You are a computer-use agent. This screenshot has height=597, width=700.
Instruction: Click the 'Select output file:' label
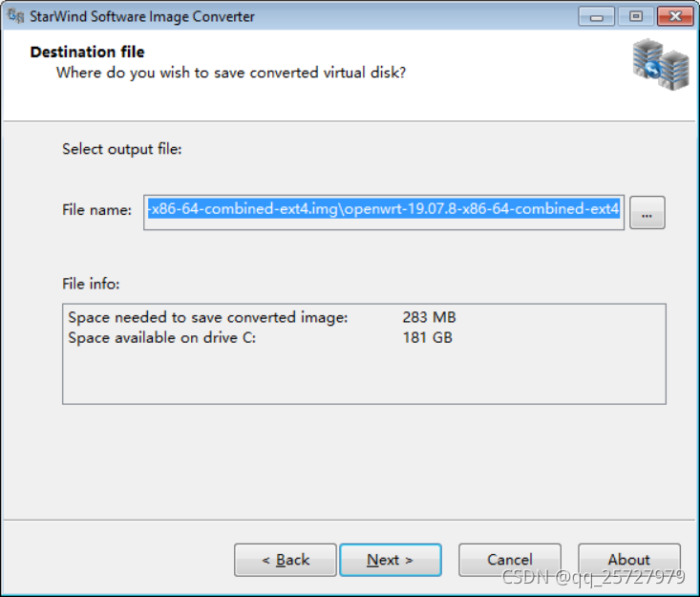[x=121, y=149]
